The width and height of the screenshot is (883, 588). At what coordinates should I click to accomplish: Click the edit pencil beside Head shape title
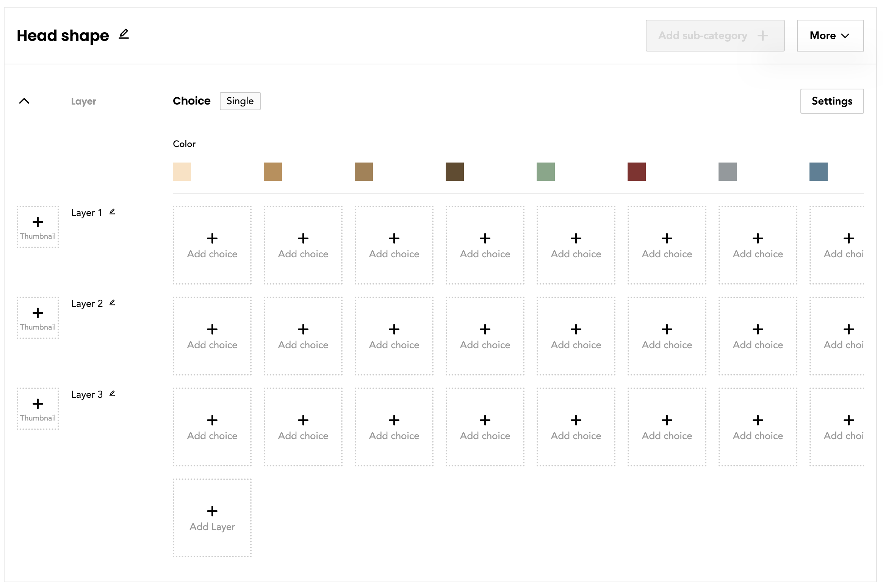point(124,34)
